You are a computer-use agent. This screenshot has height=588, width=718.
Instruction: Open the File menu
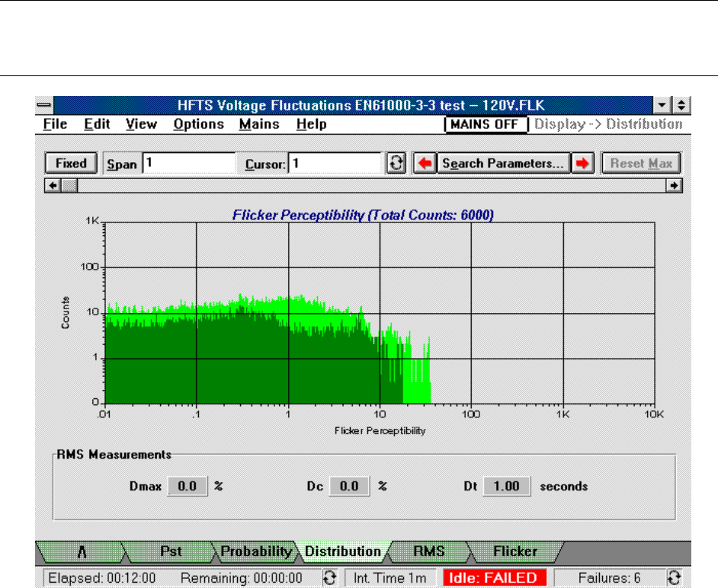coord(55,124)
